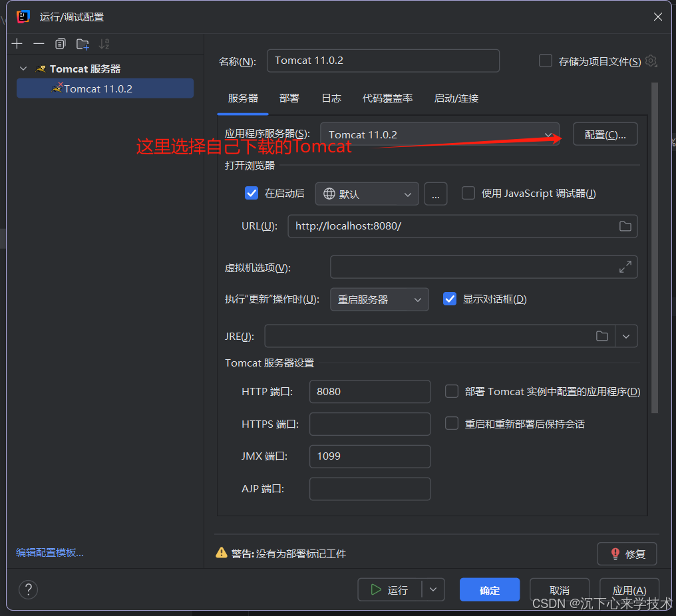The image size is (676, 616).
Task: Click the configuration name input field
Action: click(x=383, y=61)
